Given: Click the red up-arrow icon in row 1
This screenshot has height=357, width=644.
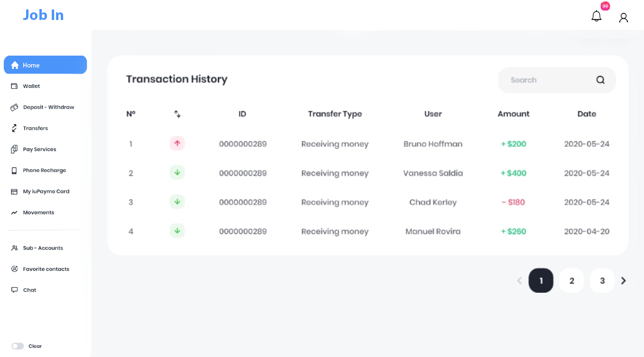Looking at the screenshot, I should click(177, 143).
